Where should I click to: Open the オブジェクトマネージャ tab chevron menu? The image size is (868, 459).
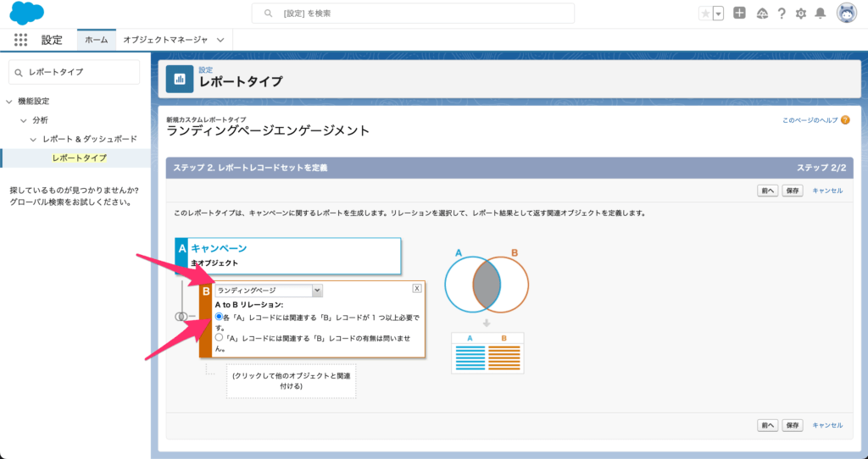pyautogui.click(x=220, y=40)
